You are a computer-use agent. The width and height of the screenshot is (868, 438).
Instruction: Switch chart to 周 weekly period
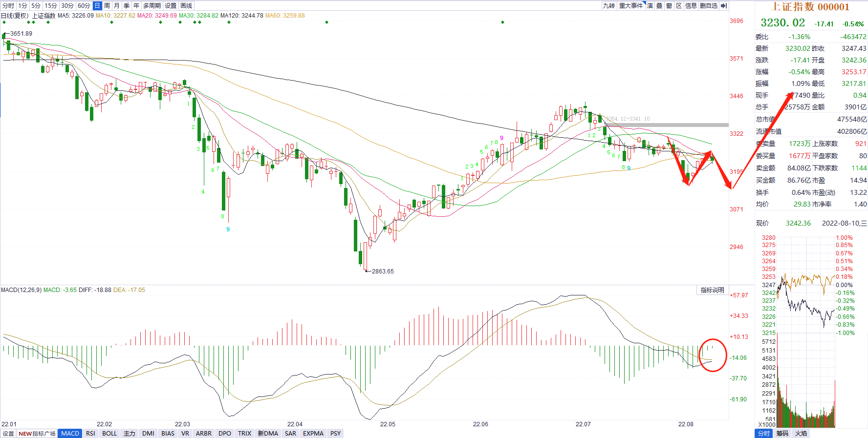coord(107,6)
